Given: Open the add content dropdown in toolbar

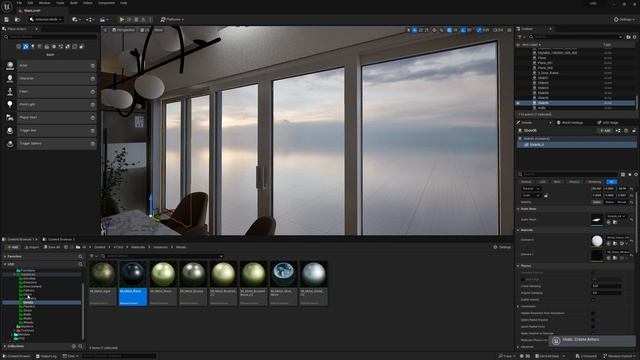Looking at the screenshot, I should [76, 19].
